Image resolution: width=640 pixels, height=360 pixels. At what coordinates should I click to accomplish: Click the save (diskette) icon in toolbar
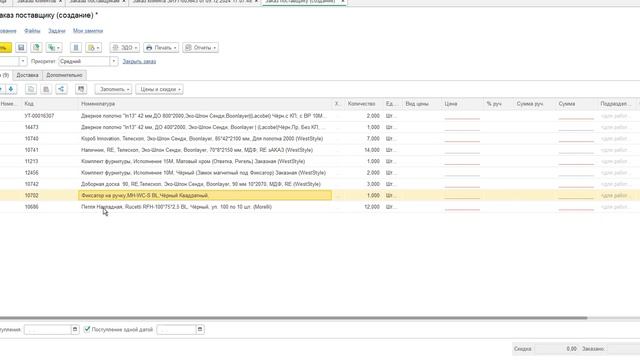coord(21,48)
